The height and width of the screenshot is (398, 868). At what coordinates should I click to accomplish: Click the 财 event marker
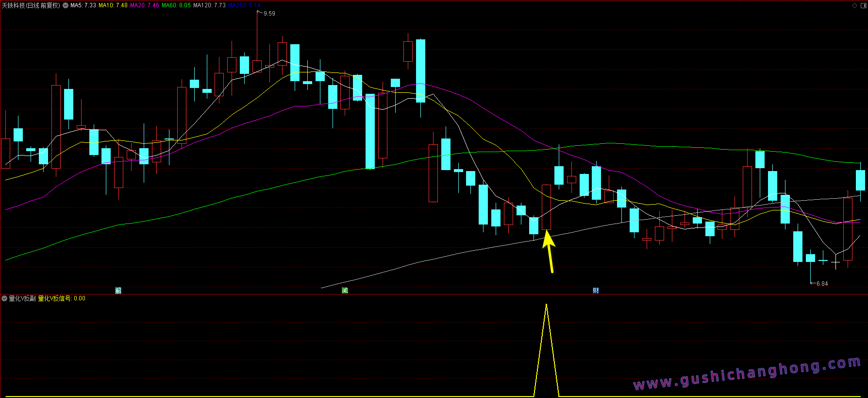coord(596,291)
